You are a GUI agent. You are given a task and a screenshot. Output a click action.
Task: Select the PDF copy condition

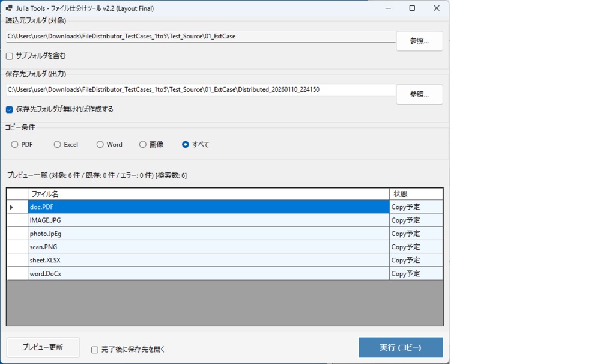click(x=14, y=144)
